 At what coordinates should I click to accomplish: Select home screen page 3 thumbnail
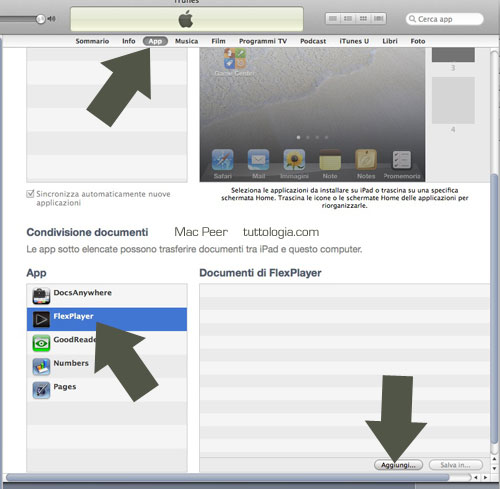(453, 55)
